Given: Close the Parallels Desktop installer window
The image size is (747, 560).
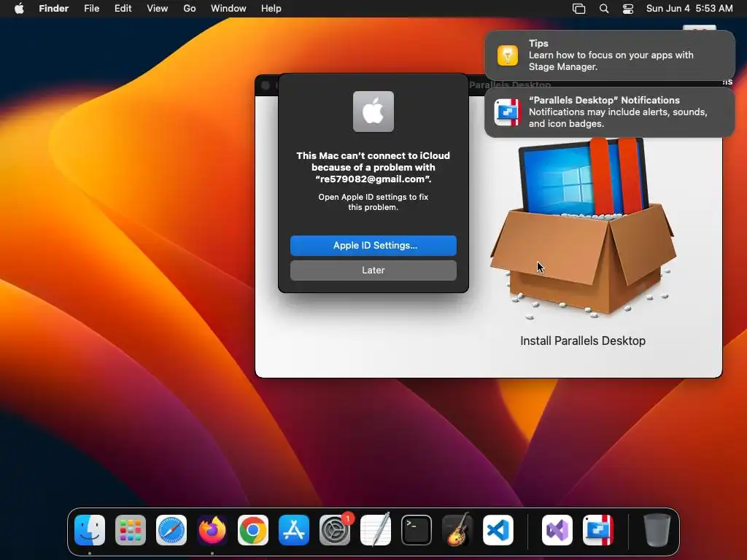Looking at the screenshot, I should tap(266, 85).
